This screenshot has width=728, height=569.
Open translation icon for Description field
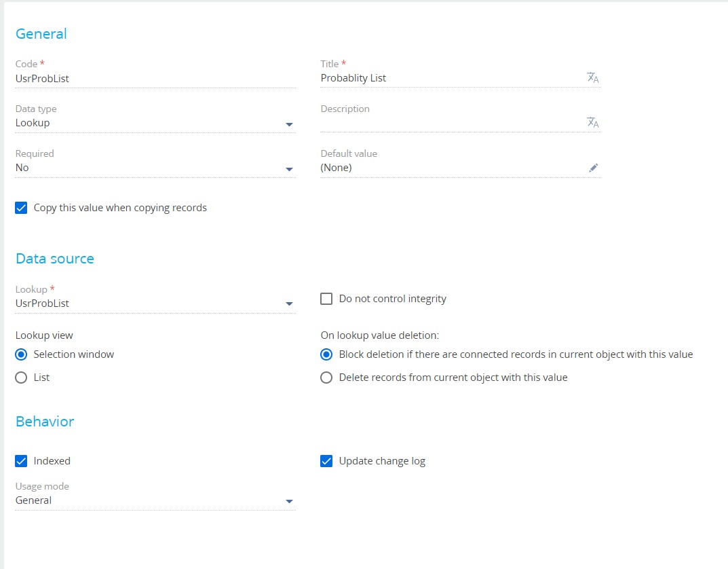coord(592,122)
